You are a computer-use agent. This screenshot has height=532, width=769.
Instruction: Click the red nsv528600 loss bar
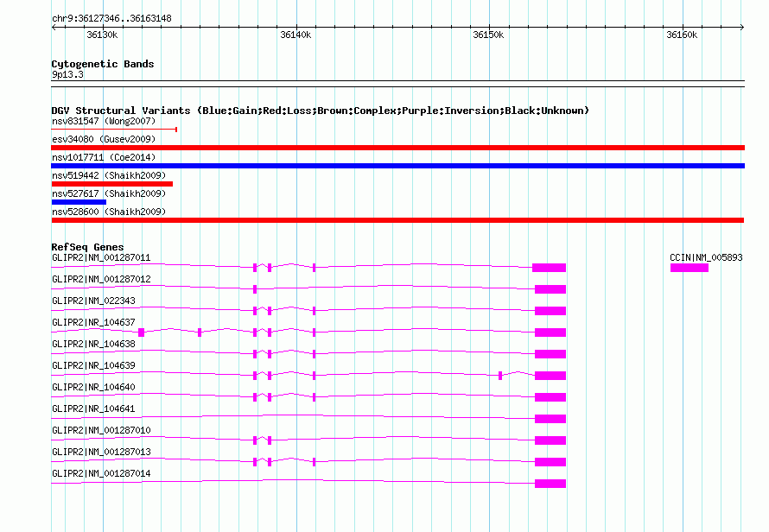(x=397, y=220)
